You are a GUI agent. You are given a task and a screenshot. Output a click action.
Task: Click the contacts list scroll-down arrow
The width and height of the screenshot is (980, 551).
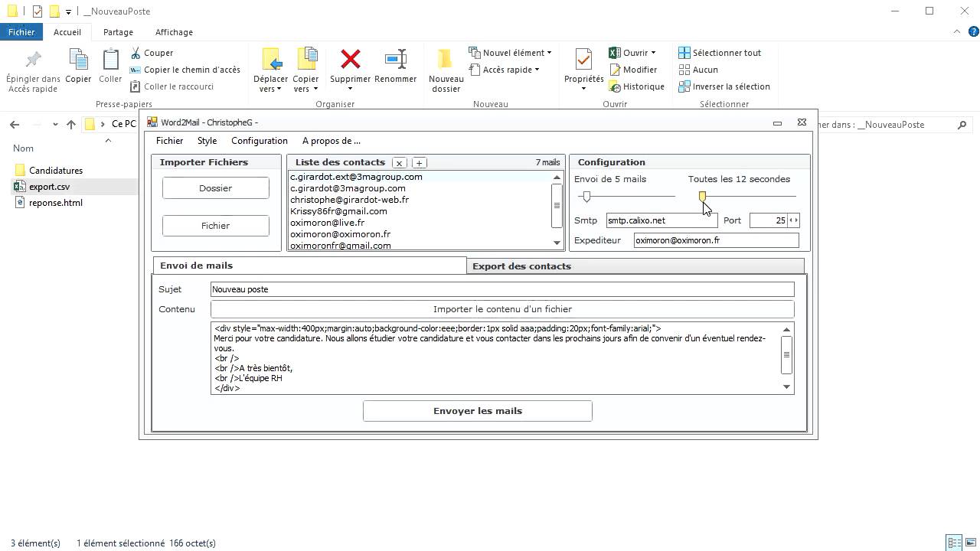coord(557,243)
